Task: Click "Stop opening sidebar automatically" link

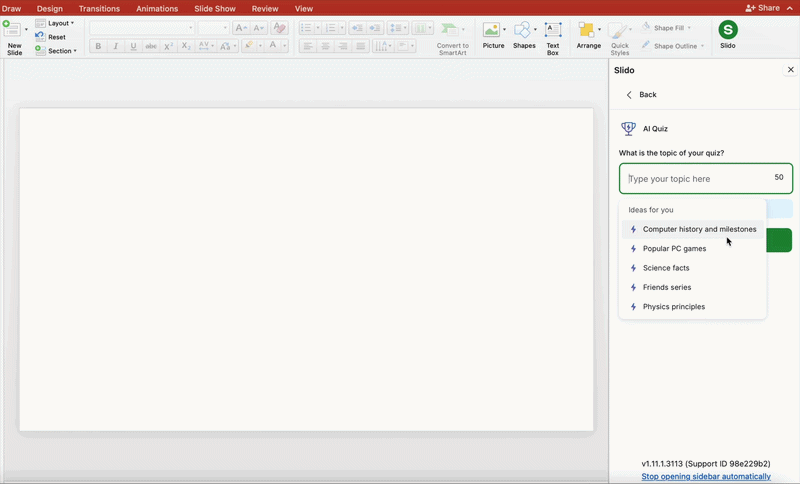Action: (706, 476)
